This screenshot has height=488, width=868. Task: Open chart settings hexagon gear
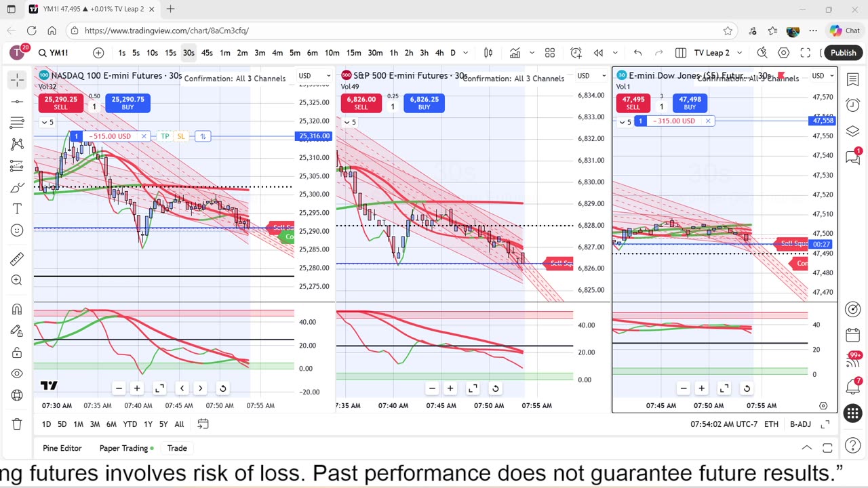point(784,53)
